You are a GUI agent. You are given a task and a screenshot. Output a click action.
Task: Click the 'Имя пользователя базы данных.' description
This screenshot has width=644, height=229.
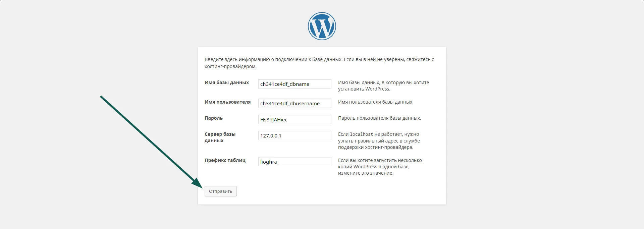point(376,102)
